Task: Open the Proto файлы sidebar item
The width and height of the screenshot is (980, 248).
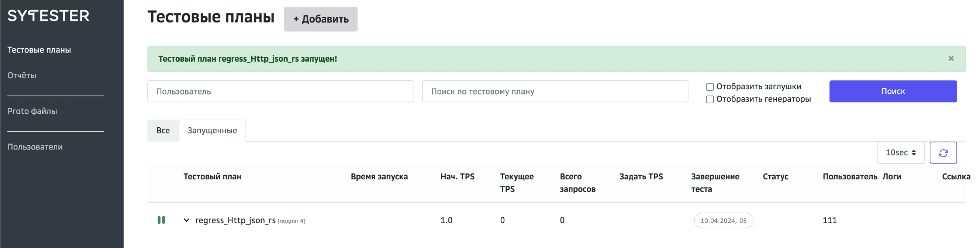Action: [x=32, y=111]
